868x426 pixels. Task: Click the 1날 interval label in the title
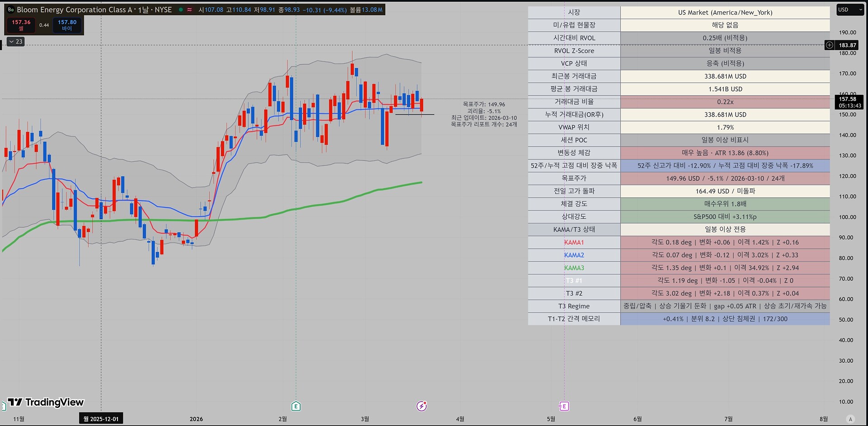143,9
